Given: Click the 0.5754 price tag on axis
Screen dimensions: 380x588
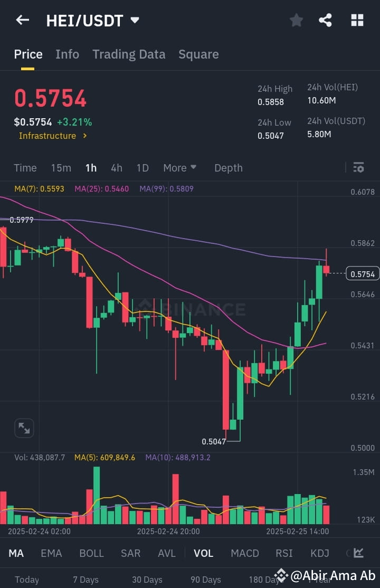Looking at the screenshot, I should click(362, 274).
